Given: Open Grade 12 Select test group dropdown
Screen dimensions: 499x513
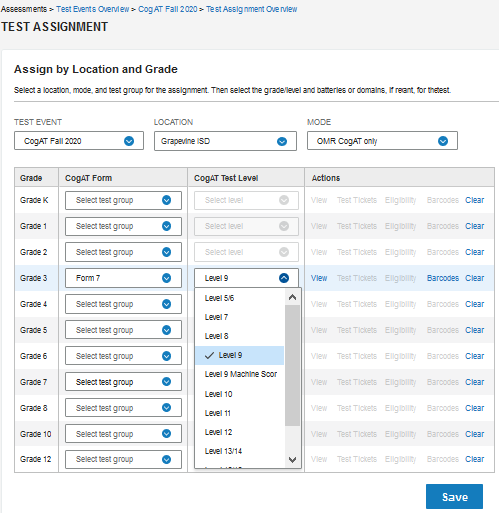Looking at the screenshot, I should pyautogui.click(x=123, y=459).
